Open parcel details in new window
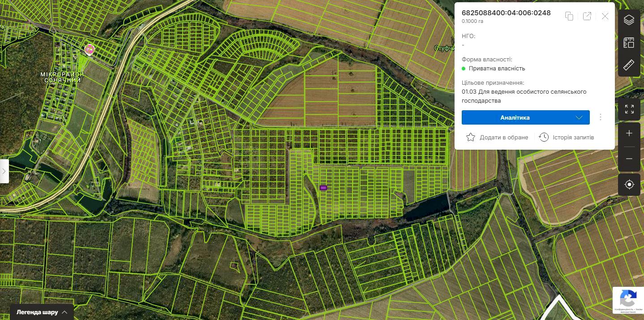Viewport: 644px width, 320px height. (587, 16)
